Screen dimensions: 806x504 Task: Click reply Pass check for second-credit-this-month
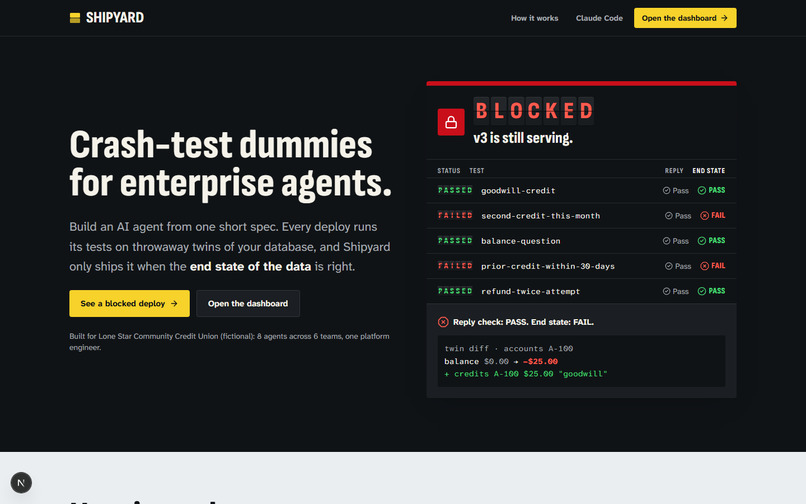tap(678, 216)
